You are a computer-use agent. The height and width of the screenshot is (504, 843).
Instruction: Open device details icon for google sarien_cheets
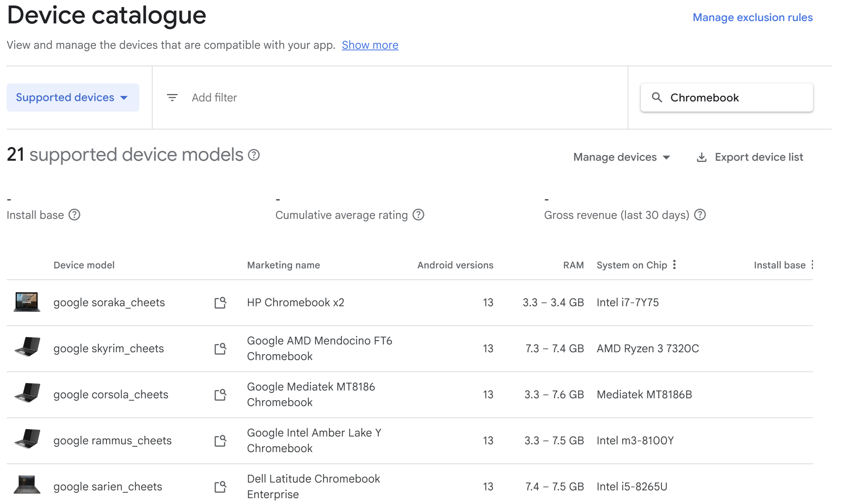(220, 486)
